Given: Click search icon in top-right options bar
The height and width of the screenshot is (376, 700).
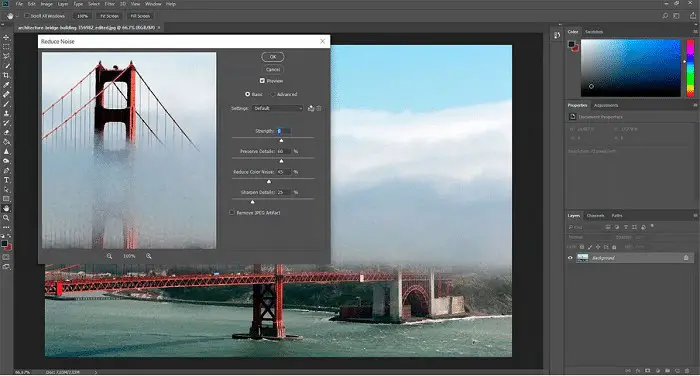Looking at the screenshot, I should [665, 16].
